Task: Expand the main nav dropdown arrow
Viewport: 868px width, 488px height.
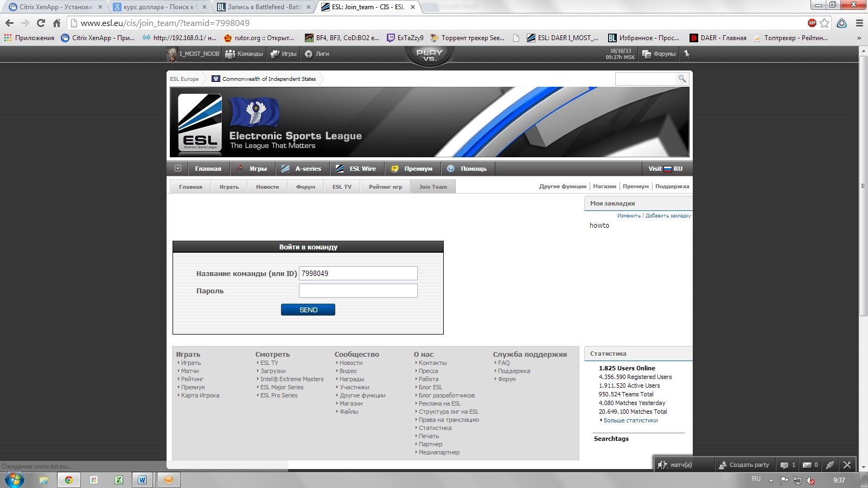Action: (177, 169)
